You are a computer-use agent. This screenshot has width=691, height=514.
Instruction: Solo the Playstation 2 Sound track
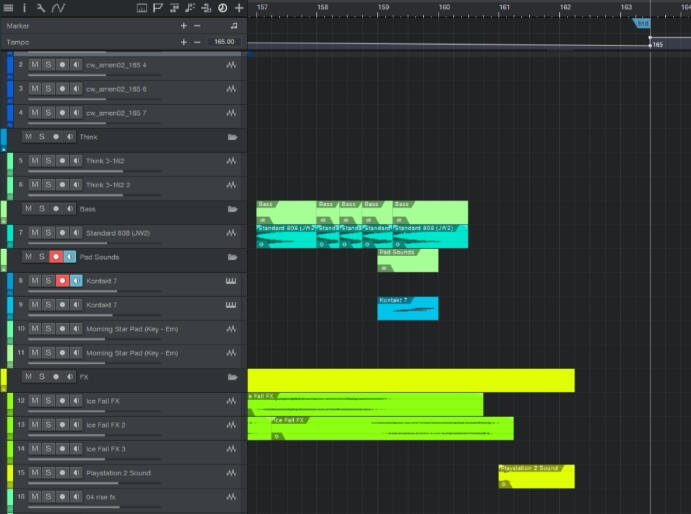coord(48,472)
